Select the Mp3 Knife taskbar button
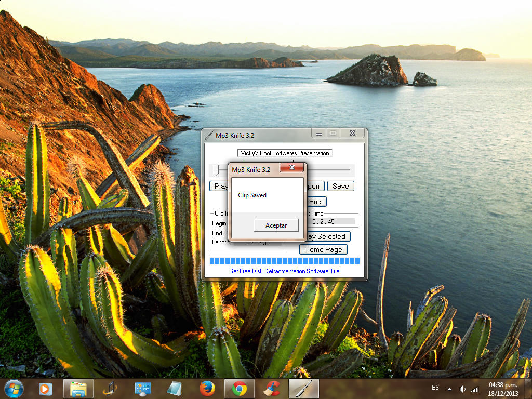The width and height of the screenshot is (532, 399). (303, 388)
